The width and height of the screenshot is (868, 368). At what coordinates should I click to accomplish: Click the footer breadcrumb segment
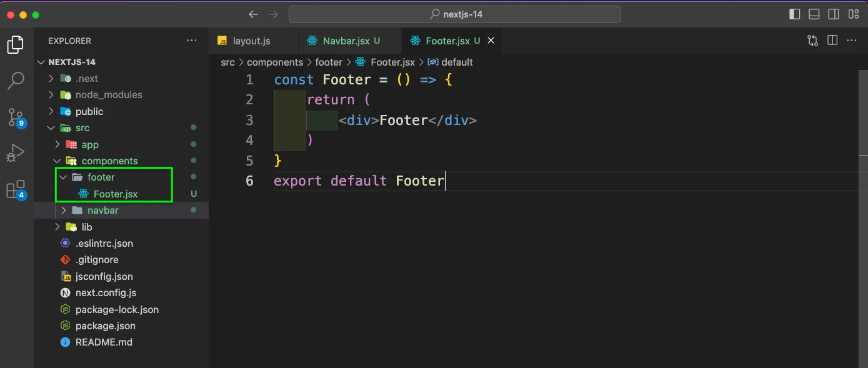coord(329,62)
